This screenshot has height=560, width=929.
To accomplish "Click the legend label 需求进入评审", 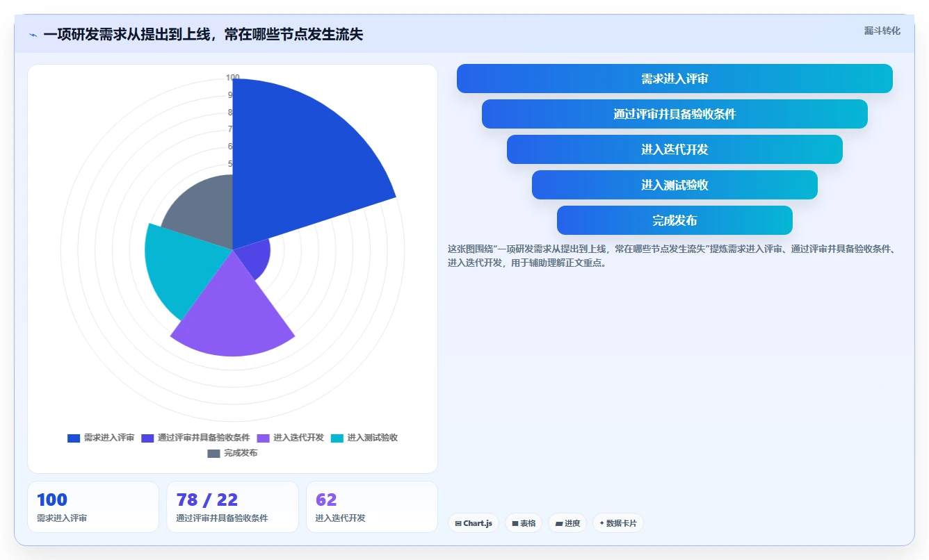I will [x=109, y=438].
